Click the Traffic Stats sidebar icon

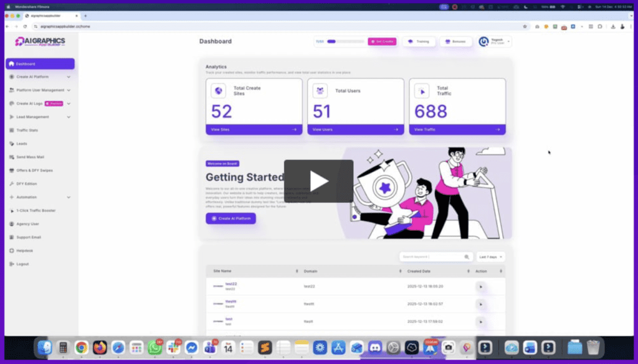tap(11, 130)
